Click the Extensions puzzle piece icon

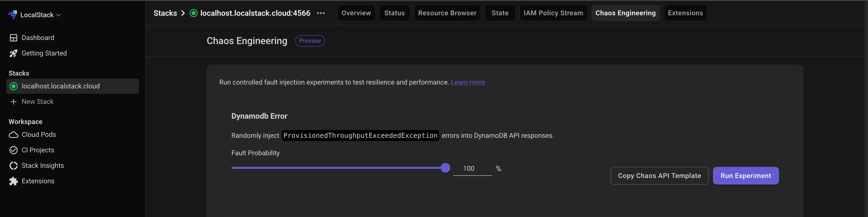(14, 181)
